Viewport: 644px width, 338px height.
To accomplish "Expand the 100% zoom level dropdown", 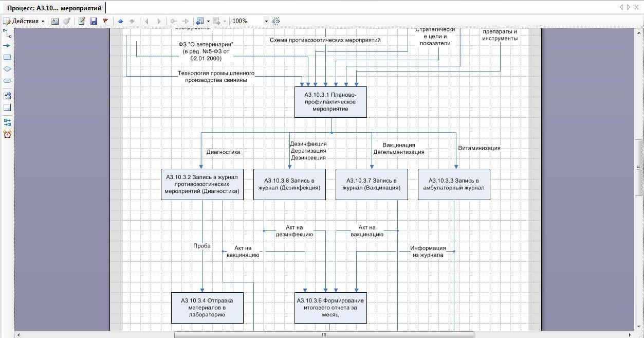I will point(266,21).
